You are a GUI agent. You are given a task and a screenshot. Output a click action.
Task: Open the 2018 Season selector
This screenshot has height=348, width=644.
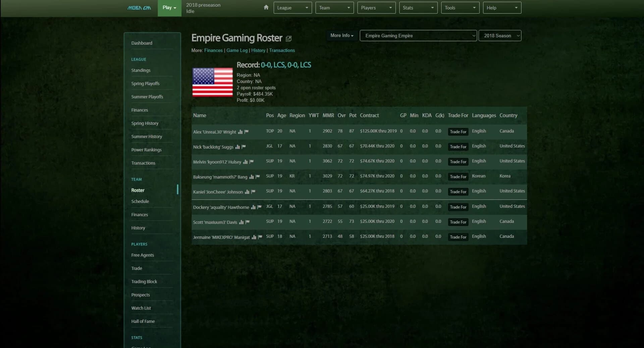(x=500, y=36)
